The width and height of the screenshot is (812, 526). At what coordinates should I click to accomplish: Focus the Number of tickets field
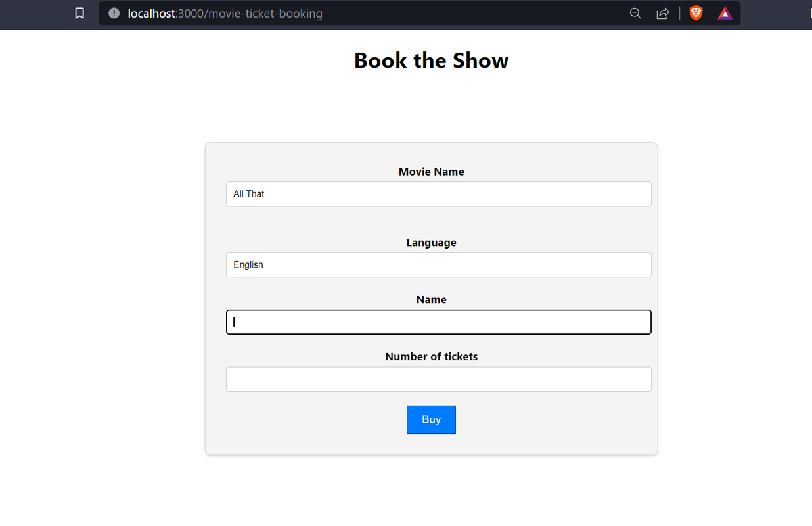coord(439,379)
